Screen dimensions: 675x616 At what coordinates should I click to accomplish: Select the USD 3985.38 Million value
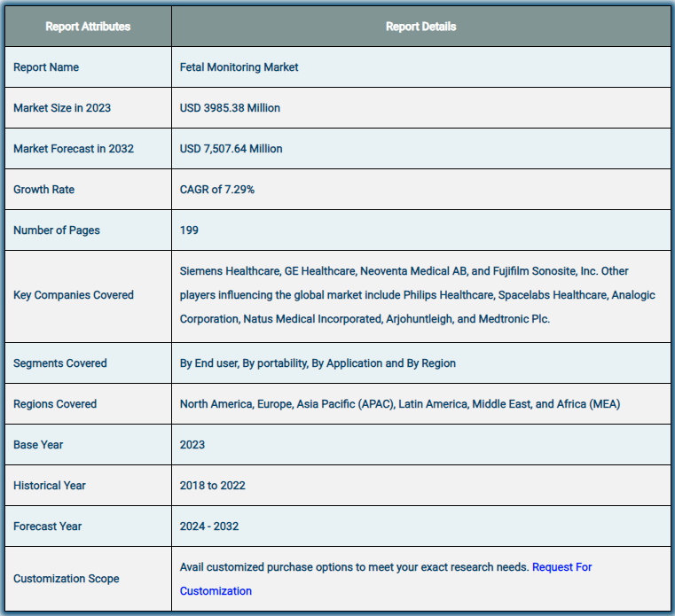point(230,108)
